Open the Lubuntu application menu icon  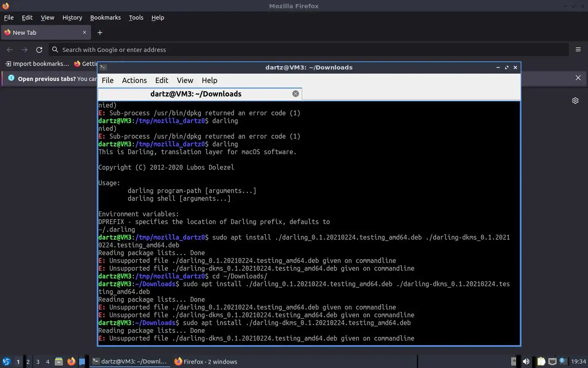(x=6, y=361)
